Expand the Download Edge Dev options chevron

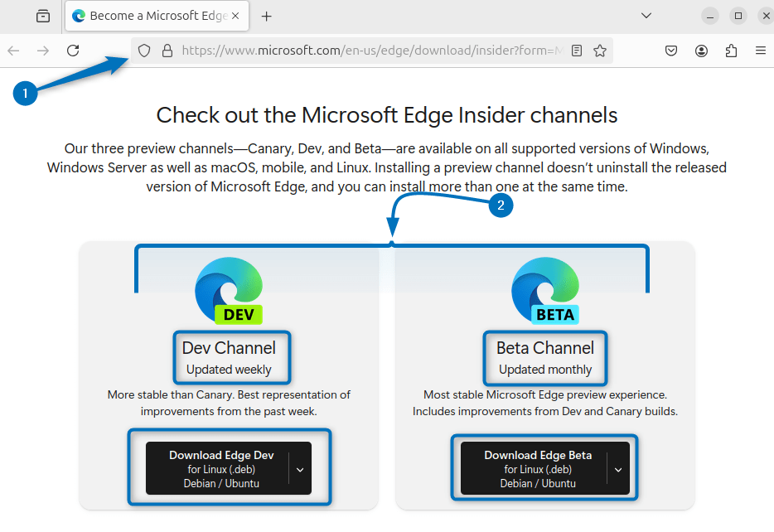point(300,468)
